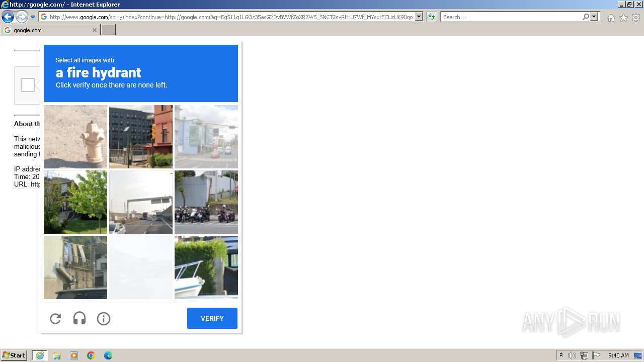The height and width of the screenshot is (362, 644).
Task: Open Favorites star icon
Action: coord(623,18)
